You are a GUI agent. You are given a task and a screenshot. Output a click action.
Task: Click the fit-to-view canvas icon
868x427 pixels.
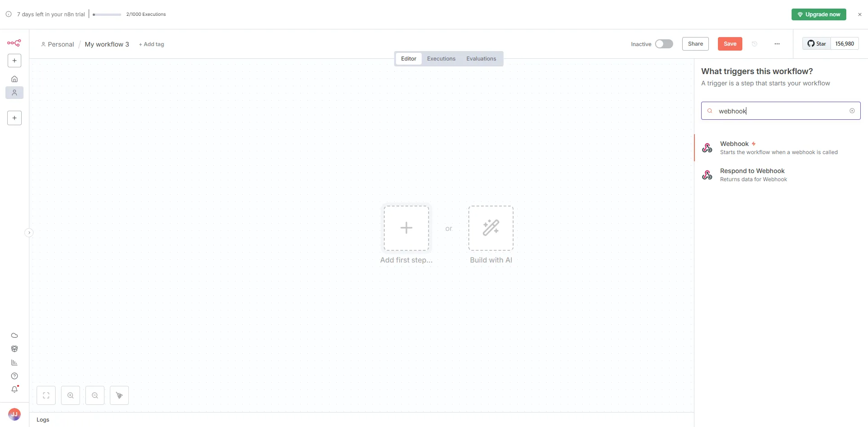click(x=46, y=395)
